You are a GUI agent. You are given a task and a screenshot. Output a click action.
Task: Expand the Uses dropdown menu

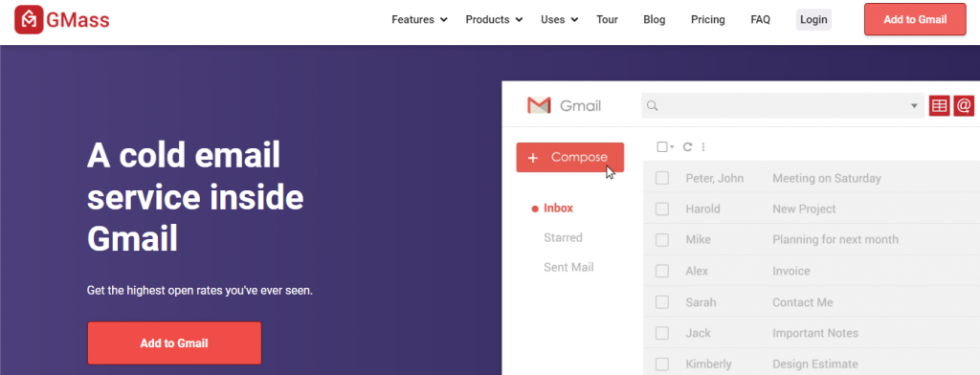tap(559, 19)
